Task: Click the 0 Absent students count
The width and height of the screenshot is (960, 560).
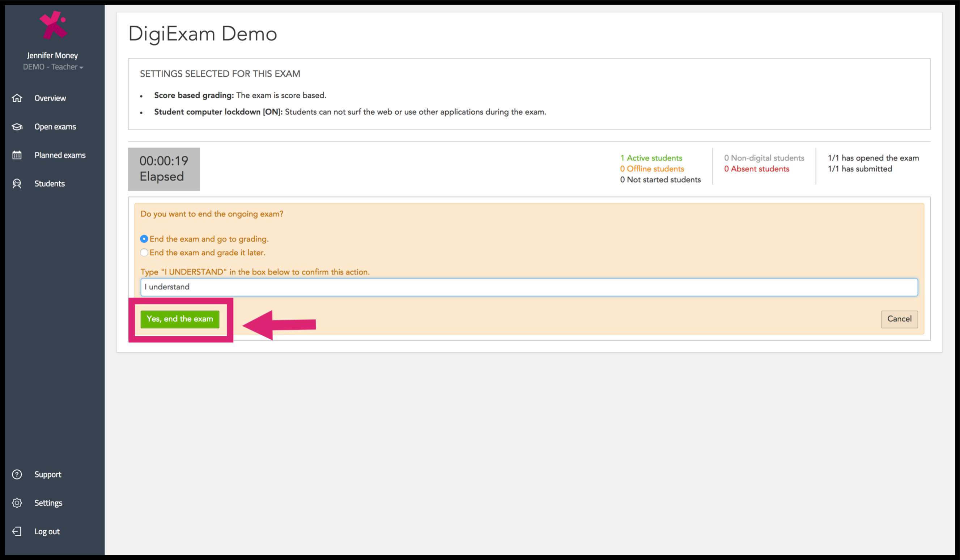Action: pos(757,169)
